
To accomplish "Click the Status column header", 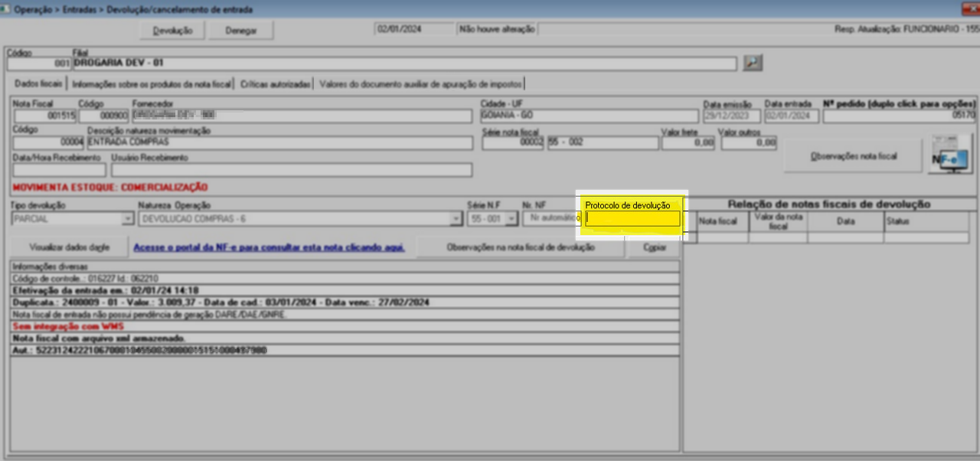I will (926, 221).
